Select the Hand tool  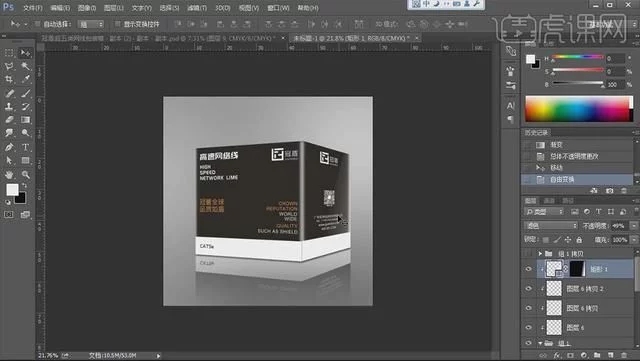(x=9, y=175)
